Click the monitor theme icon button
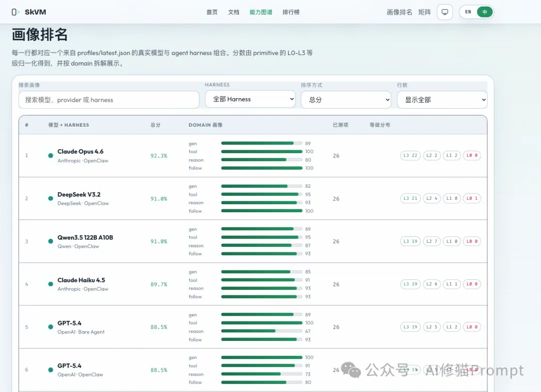Viewport: 541px width, 392px height. coord(445,12)
